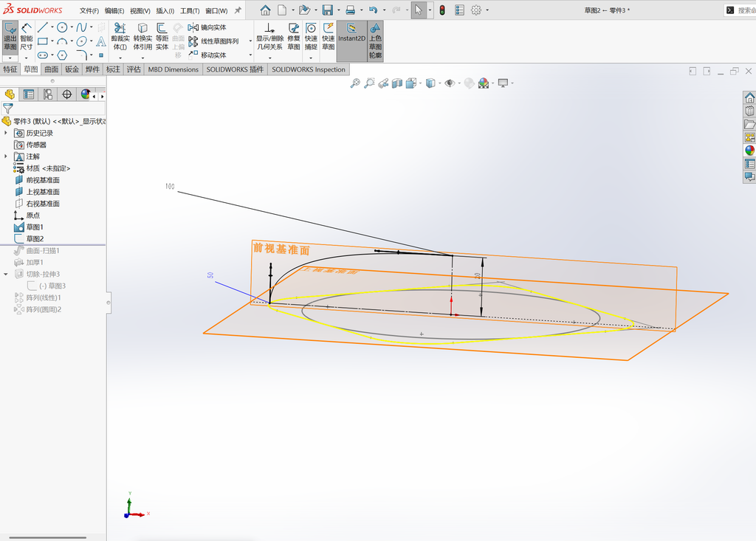Collapse the 切除-拉伸3 tree node

(6, 274)
